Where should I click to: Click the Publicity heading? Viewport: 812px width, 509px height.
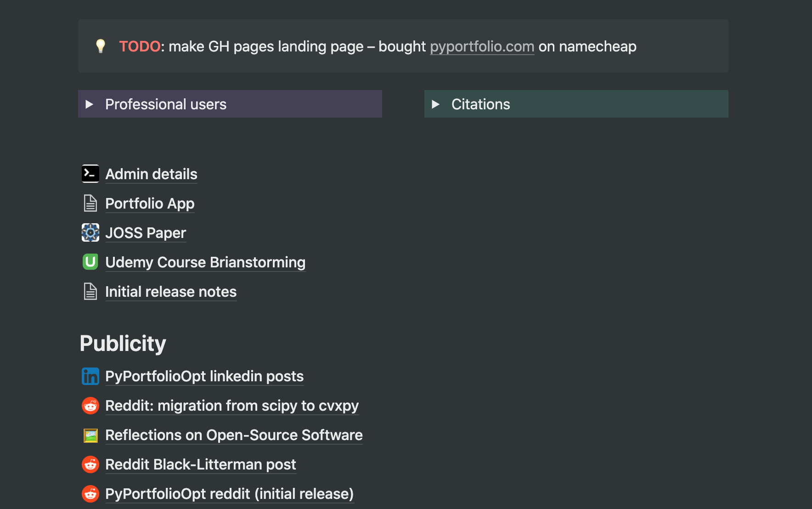click(123, 343)
